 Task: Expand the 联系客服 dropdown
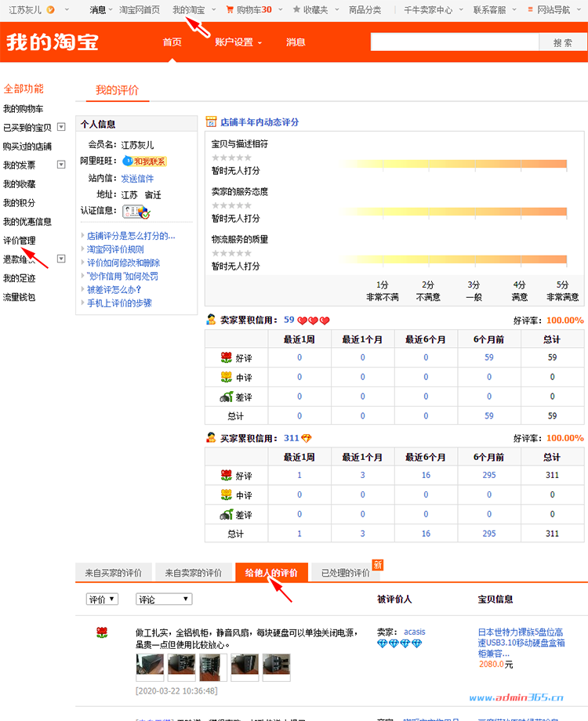tap(514, 9)
